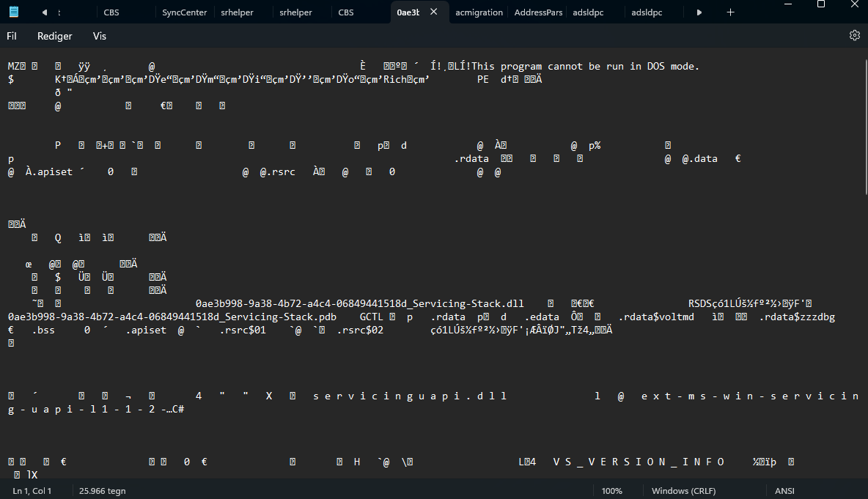The width and height of the screenshot is (868, 499).
Task: Click the '.bss' section name
Action: coord(43,330)
